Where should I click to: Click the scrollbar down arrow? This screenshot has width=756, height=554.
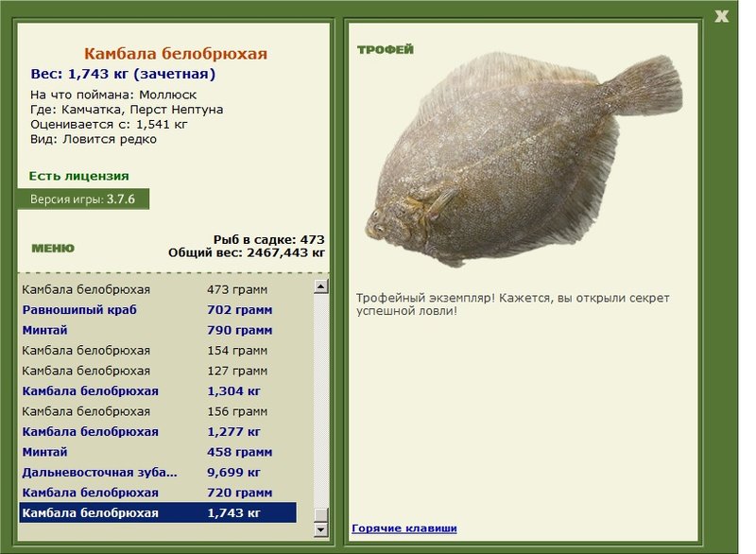click(321, 529)
